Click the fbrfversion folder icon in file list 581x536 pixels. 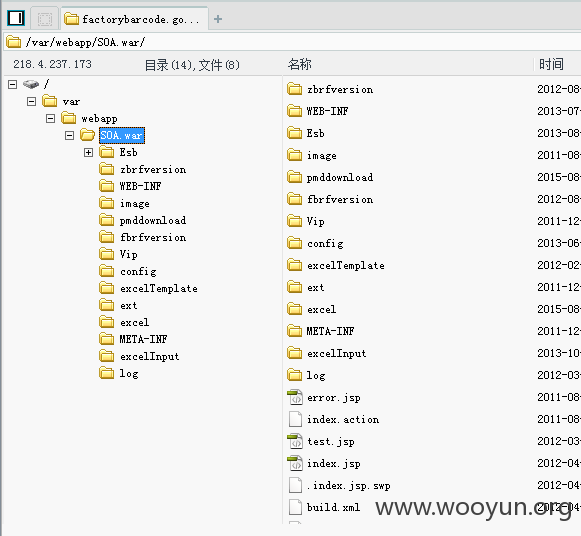coord(295,199)
